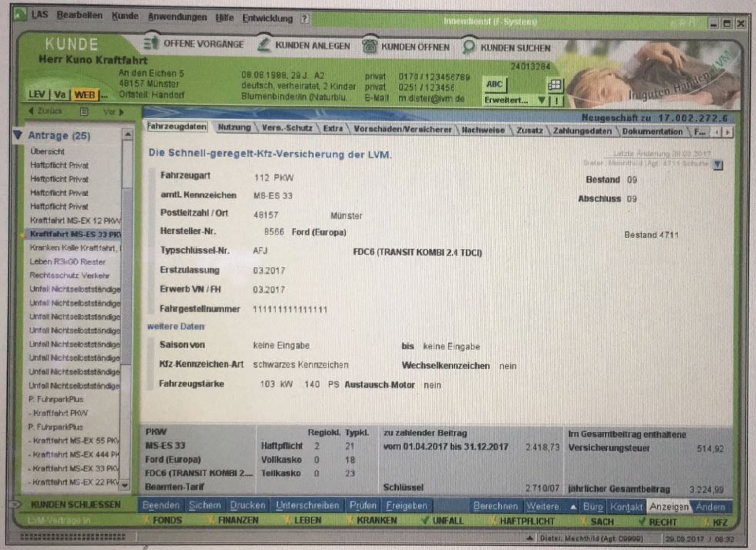Open the Bearbeiten menu
Viewport: 756px width, 550px height.
point(79,15)
